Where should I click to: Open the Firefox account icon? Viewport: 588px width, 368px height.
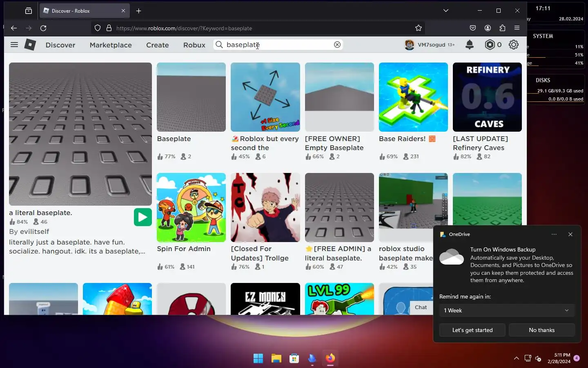488,28
